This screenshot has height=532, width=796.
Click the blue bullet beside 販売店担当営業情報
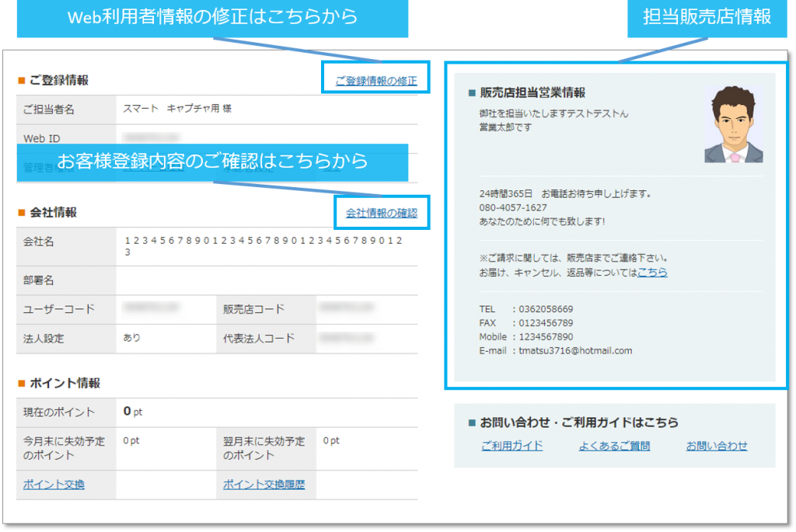coord(472,93)
